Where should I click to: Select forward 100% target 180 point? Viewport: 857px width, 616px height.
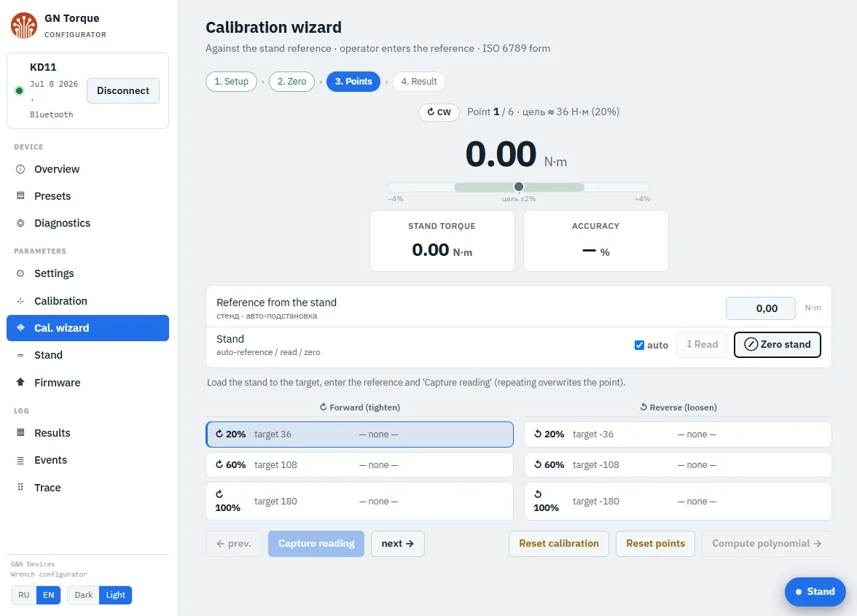360,501
